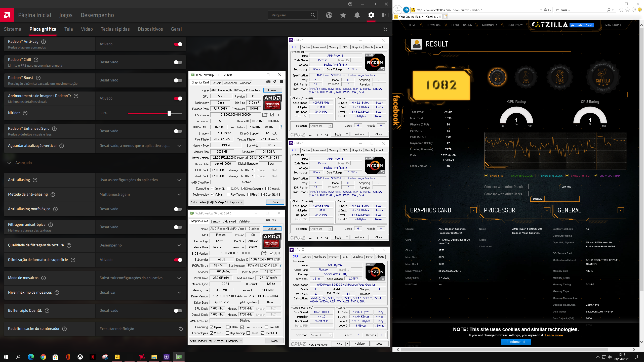The height and width of the screenshot is (362, 644).
Task: Adjust the Nitidez sharpness slider handle
Action: click(169, 113)
